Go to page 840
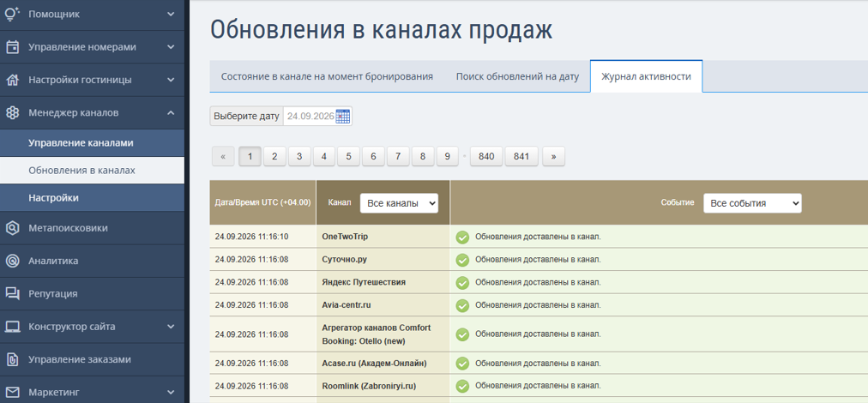Screen dimensions: 868x403 (486, 157)
